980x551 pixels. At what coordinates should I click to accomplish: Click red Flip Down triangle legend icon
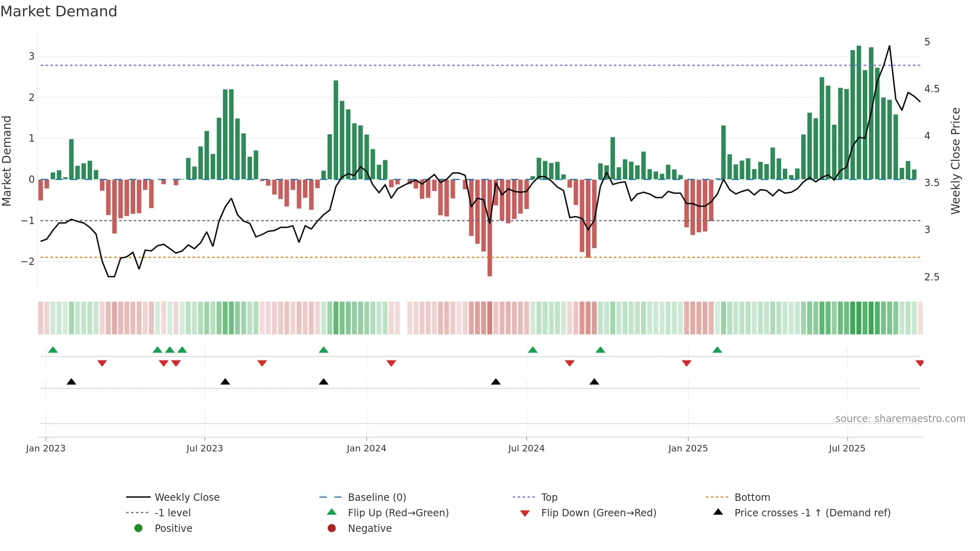pyautogui.click(x=525, y=513)
